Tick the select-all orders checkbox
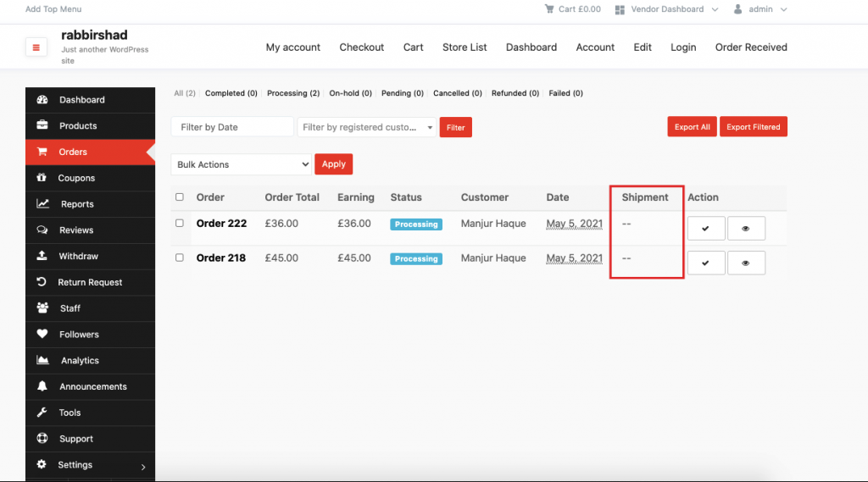Screen dimensions: 868x482 (x=180, y=197)
